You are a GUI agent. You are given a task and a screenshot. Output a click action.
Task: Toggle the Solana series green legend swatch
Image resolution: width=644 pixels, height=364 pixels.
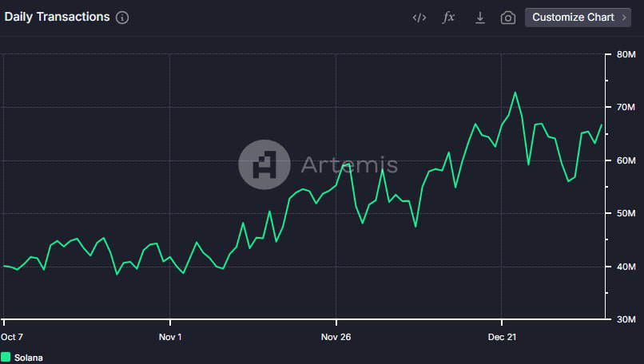(6, 358)
